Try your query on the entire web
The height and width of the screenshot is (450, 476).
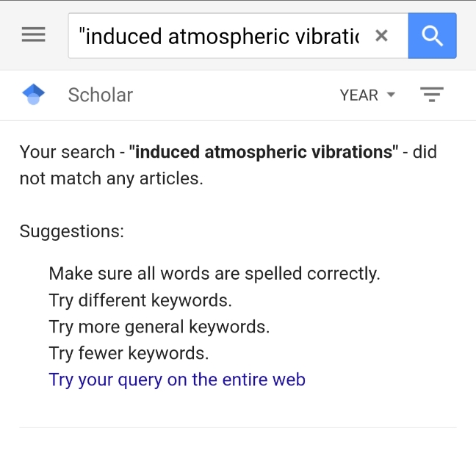(x=177, y=380)
